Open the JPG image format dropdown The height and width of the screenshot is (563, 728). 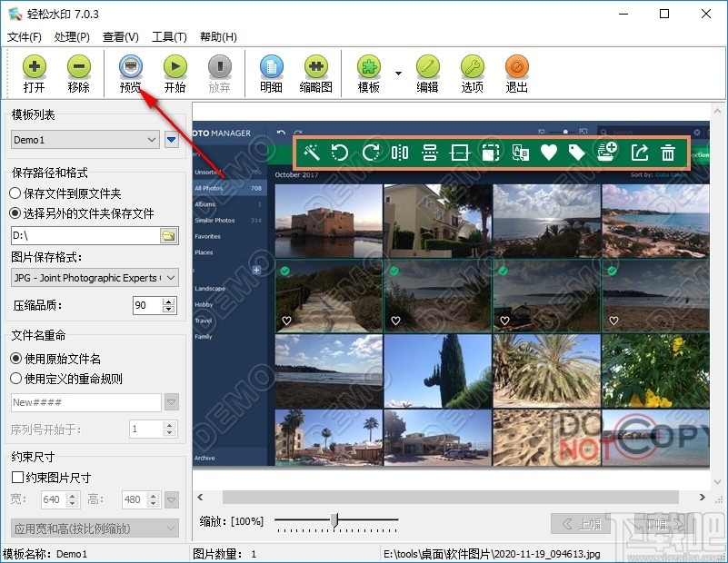click(95, 277)
